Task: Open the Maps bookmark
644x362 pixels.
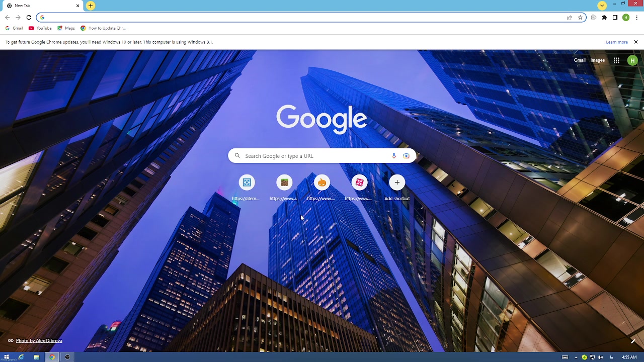Action: point(66,28)
